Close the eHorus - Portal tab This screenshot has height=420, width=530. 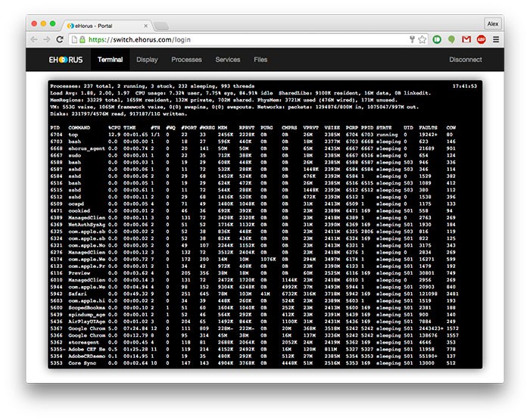click(145, 26)
